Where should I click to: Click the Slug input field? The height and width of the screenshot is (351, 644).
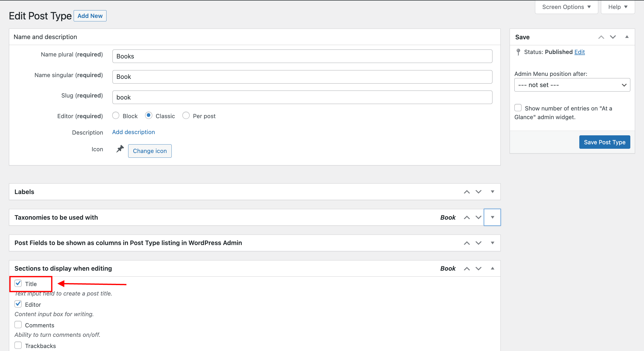point(302,97)
